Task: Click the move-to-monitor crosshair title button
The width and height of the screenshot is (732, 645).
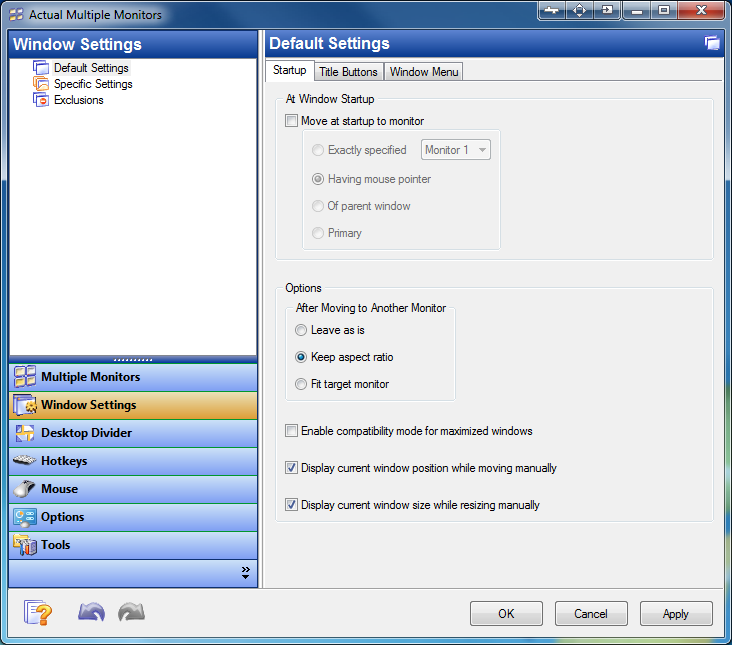Action: [x=579, y=10]
